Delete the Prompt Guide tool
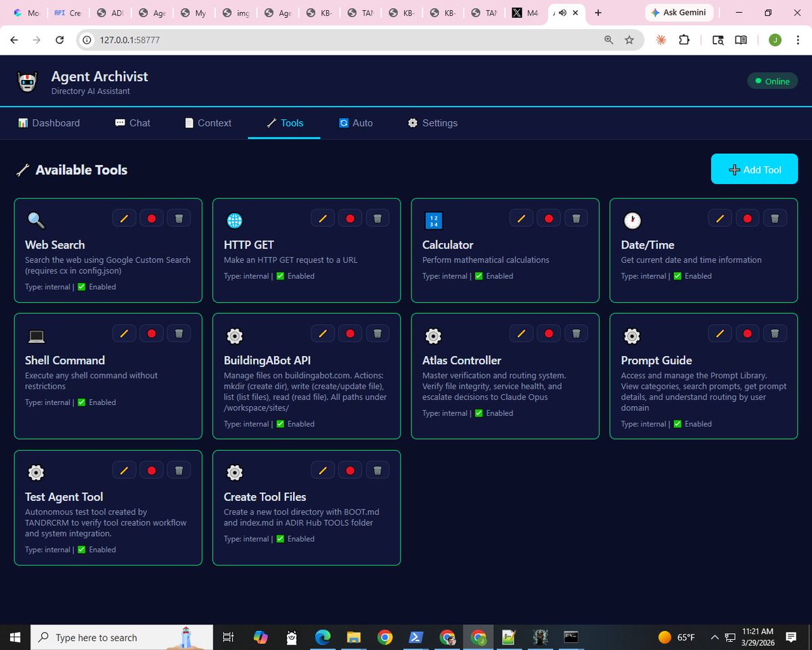The width and height of the screenshot is (812, 650). click(x=775, y=333)
